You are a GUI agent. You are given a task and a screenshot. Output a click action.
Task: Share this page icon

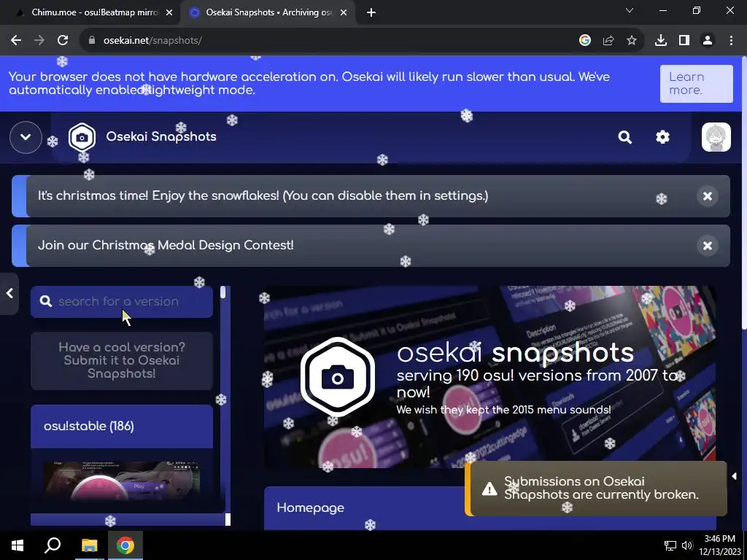pos(608,41)
